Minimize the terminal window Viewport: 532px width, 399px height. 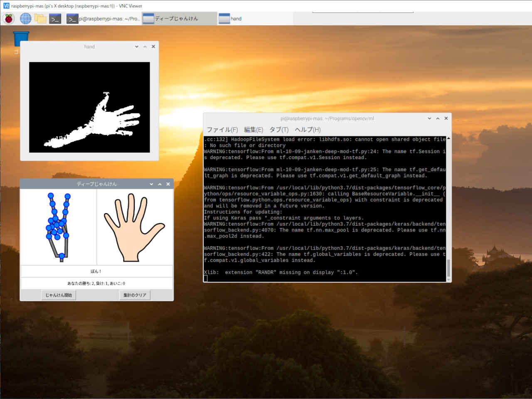pyautogui.click(x=429, y=118)
